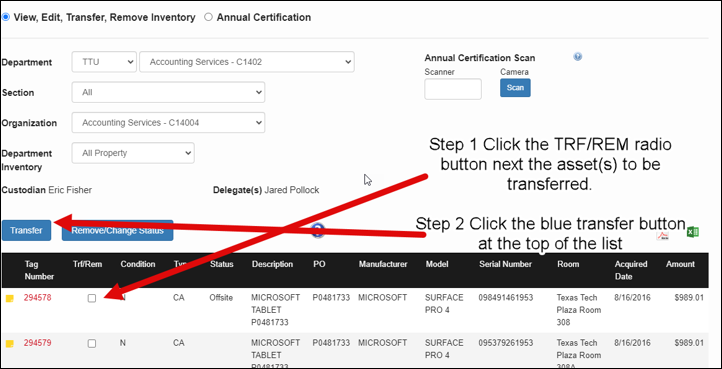Sort by Room column header
This screenshot has height=369, width=722.
568,264
